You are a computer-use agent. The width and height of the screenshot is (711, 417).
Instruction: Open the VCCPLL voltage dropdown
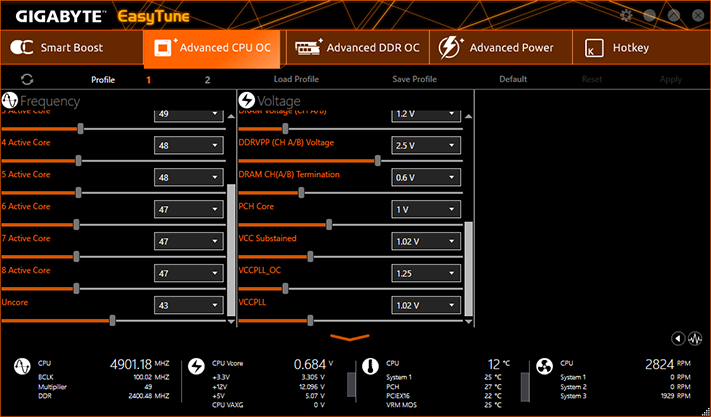(x=426, y=305)
